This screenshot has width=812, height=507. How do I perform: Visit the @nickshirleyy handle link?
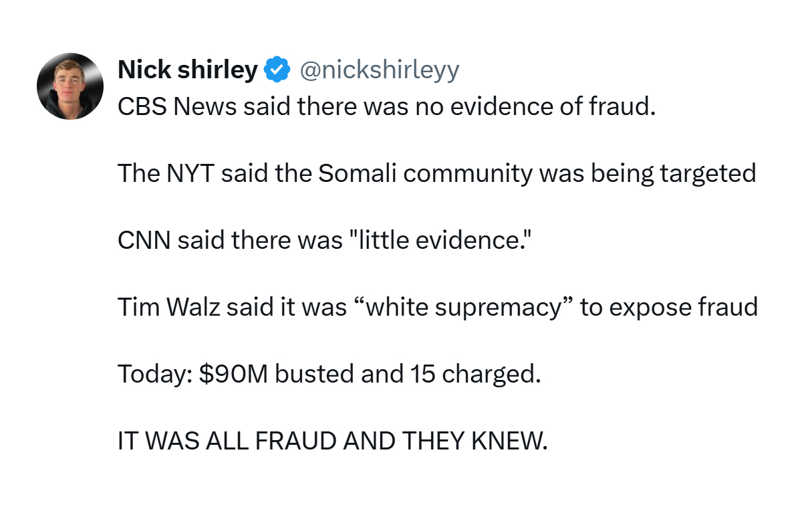[380, 70]
